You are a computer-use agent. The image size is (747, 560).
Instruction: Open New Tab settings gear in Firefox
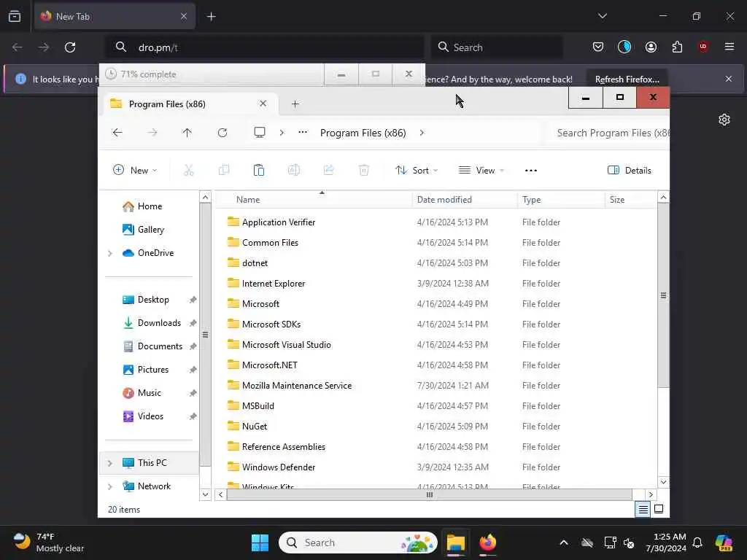(724, 120)
